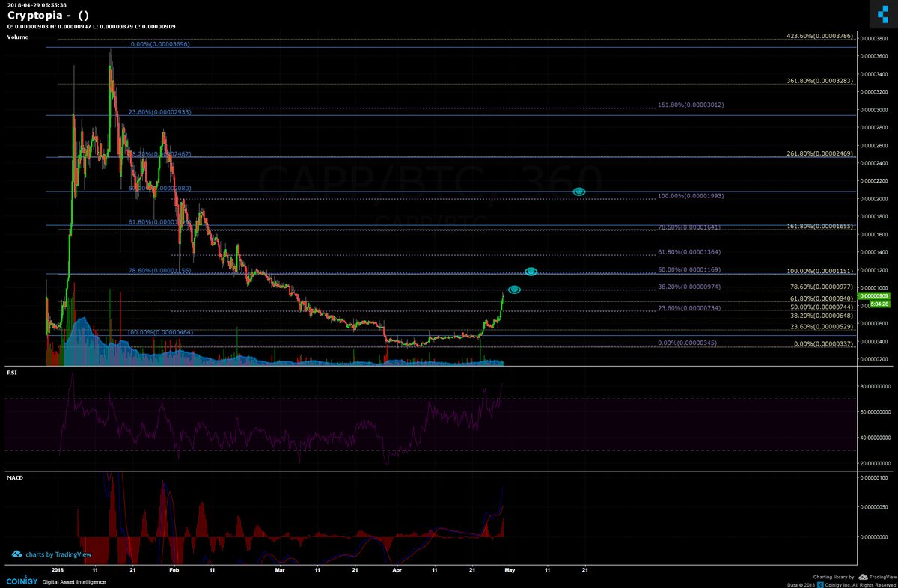Screen dimensions: 898x588
Task: Click the 80.00000000 RSI axis value
Action: [x=874, y=387]
